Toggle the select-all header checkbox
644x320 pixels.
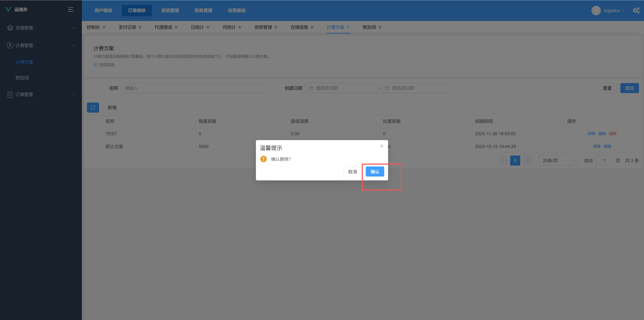93,121
